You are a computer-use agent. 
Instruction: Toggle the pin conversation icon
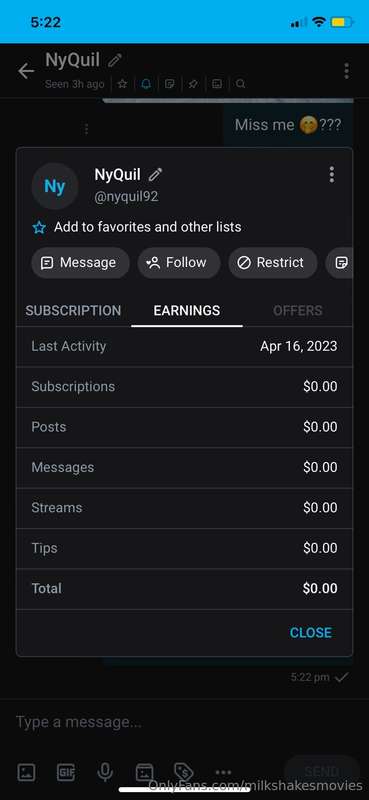tap(193, 84)
